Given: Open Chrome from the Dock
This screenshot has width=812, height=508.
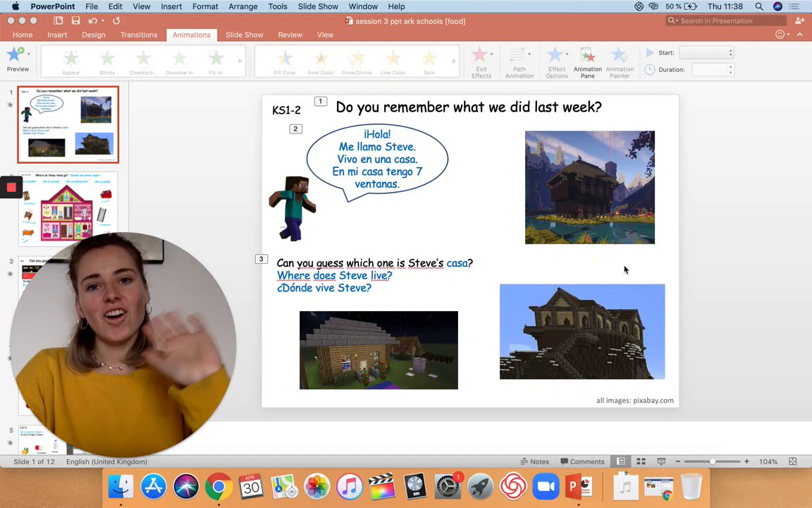Looking at the screenshot, I should tap(219, 487).
